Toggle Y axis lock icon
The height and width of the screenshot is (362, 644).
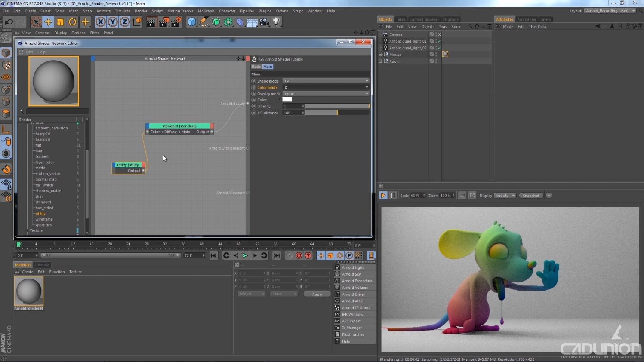(x=112, y=22)
